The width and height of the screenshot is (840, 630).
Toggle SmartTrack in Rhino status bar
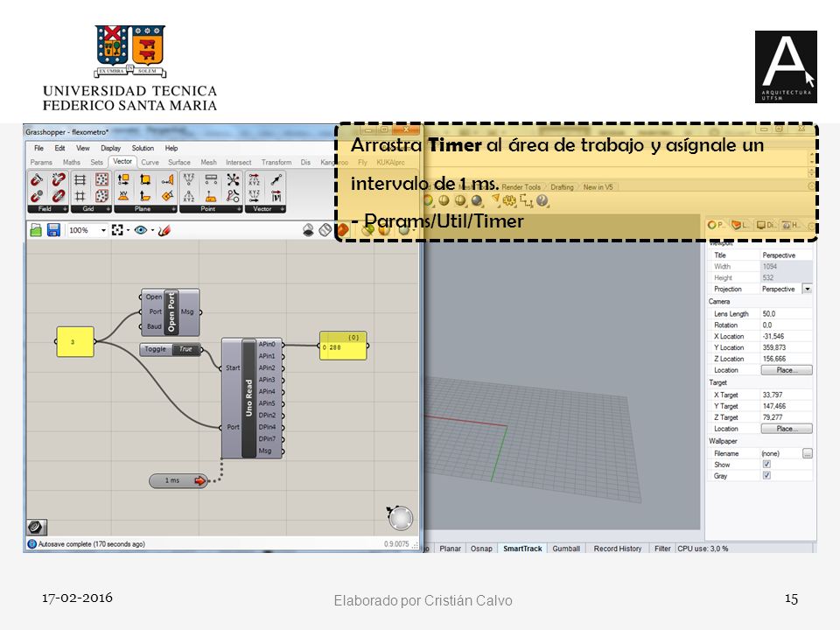pos(522,549)
